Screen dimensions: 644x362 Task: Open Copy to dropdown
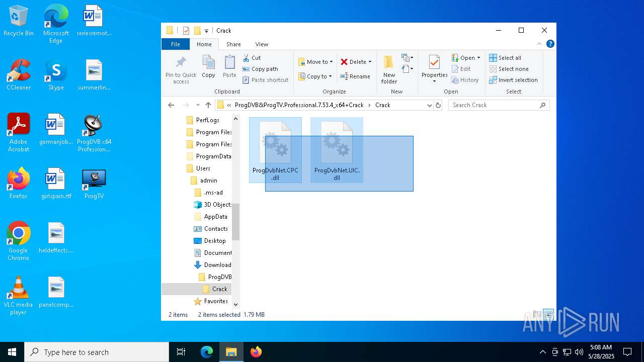click(315, 76)
